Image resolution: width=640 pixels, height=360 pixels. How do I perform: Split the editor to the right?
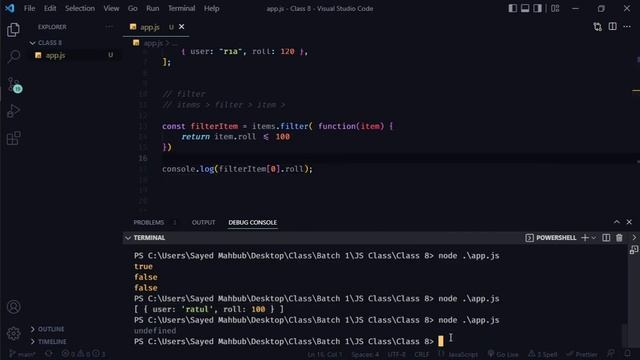point(612,27)
